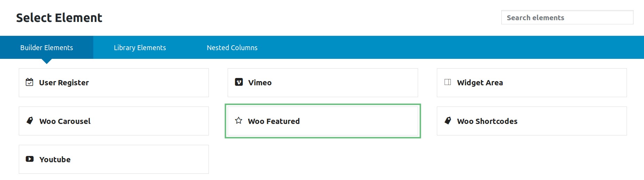Viewport: 644px width, 180px height.
Task: Click the Vimeo logo icon
Action: 239,82
